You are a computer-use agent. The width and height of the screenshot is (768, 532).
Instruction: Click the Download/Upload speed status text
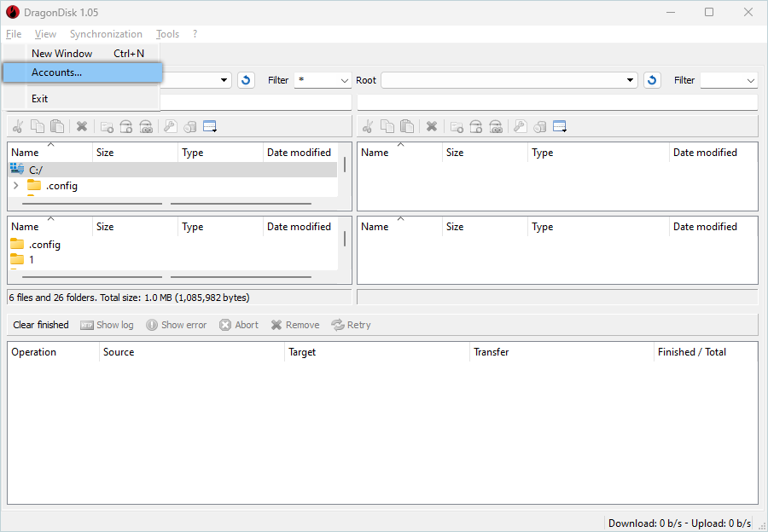pyautogui.click(x=679, y=523)
